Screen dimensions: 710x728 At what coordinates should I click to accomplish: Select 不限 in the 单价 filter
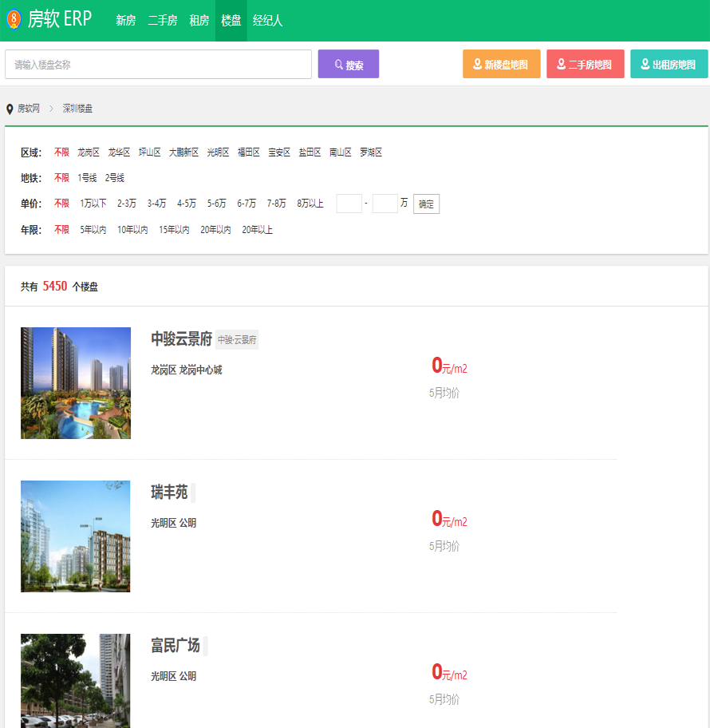(x=61, y=204)
